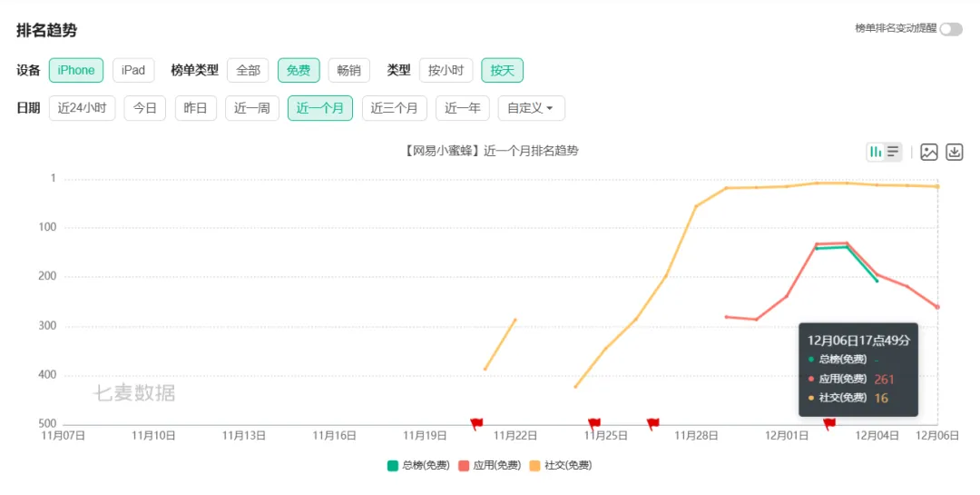Select iPad device tab
The image size is (980, 495).
(133, 70)
